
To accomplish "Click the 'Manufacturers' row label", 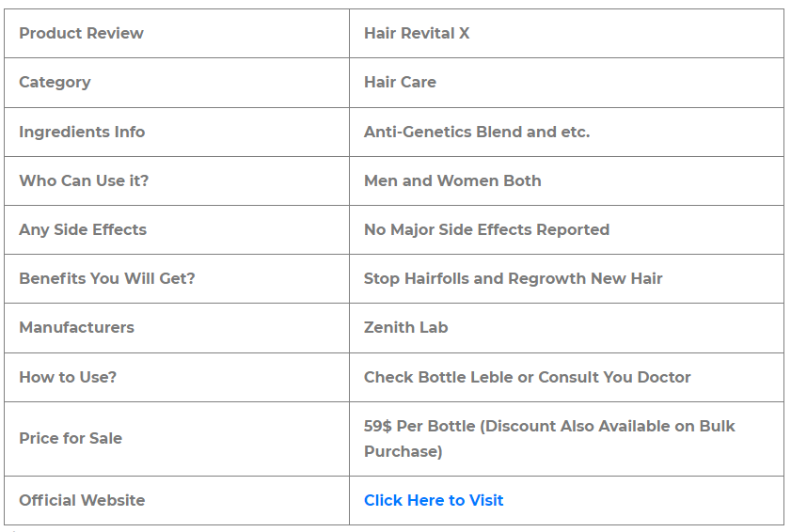I will pos(76,327).
